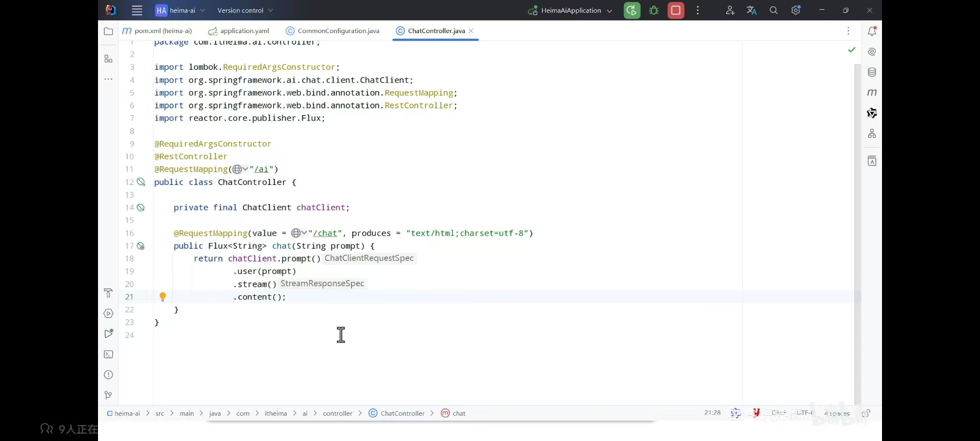Screen dimensions: 980x441
Task: Open the Notifications bell icon
Action: click(x=872, y=31)
